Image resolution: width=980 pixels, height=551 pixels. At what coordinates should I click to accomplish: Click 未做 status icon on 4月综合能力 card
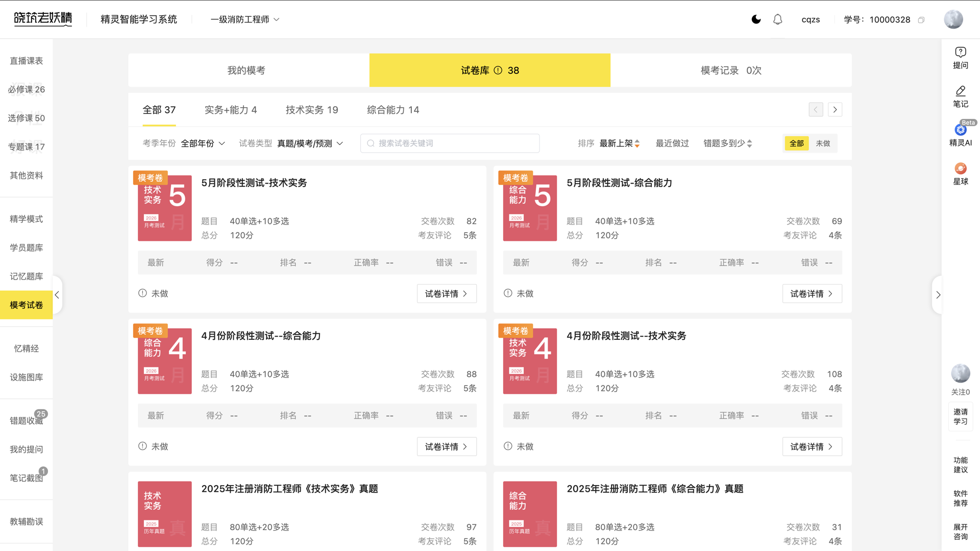pos(142,446)
